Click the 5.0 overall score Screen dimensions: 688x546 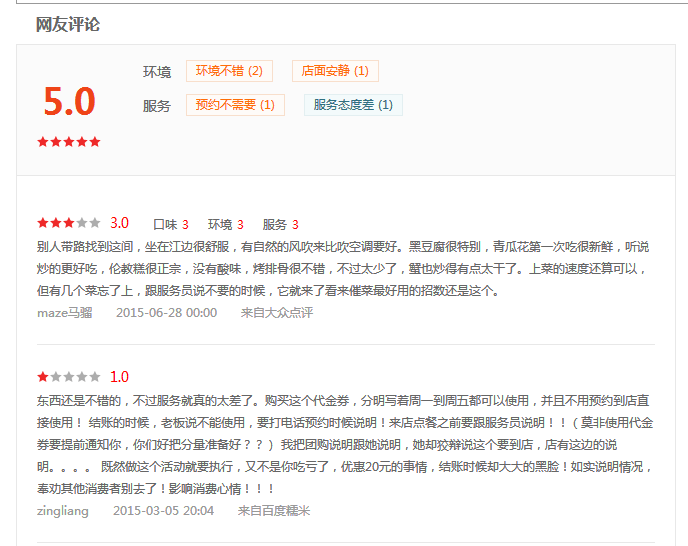[x=69, y=102]
